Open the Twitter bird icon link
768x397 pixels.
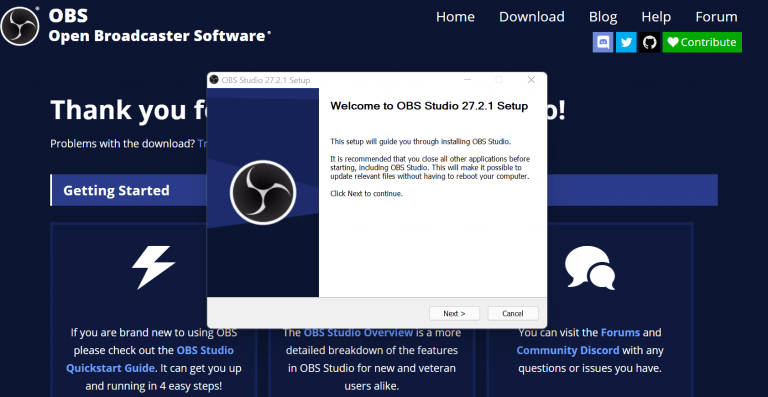[626, 42]
